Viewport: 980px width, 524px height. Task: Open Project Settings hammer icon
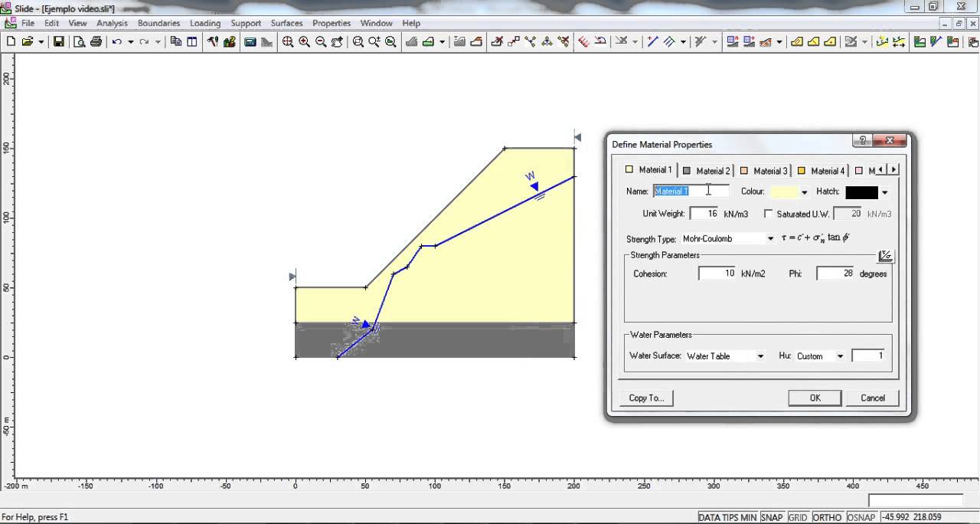(x=213, y=42)
